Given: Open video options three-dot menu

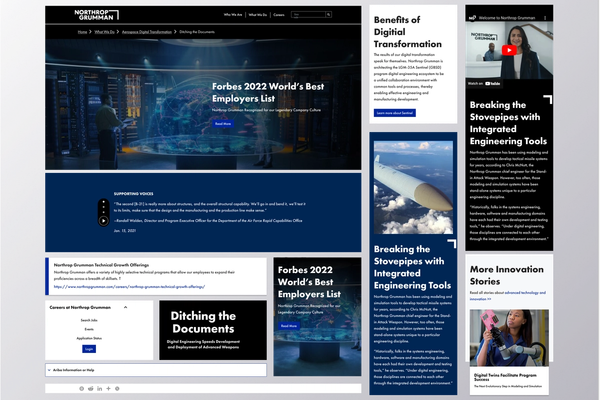Looking at the screenshot, I should click(x=545, y=18).
